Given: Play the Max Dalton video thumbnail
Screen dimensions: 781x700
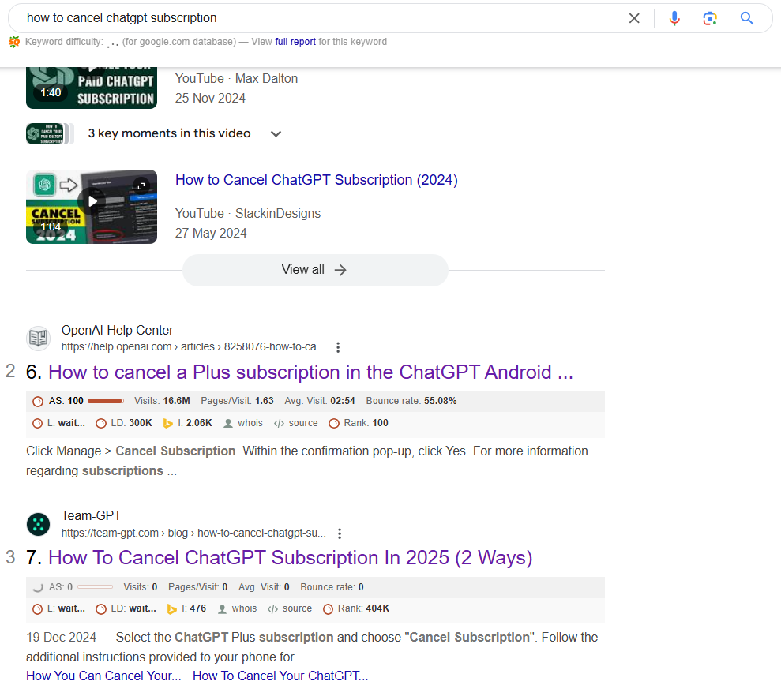Looking at the screenshot, I should tap(92, 88).
